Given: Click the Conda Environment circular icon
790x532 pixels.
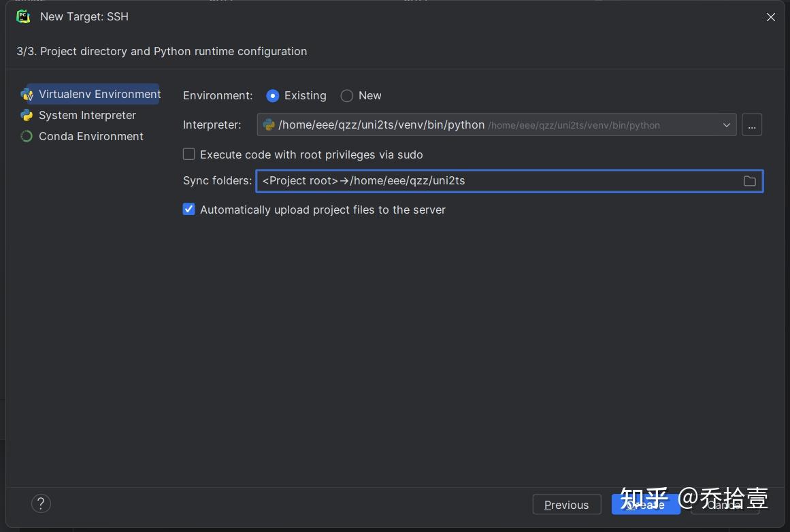Looking at the screenshot, I should [x=27, y=136].
